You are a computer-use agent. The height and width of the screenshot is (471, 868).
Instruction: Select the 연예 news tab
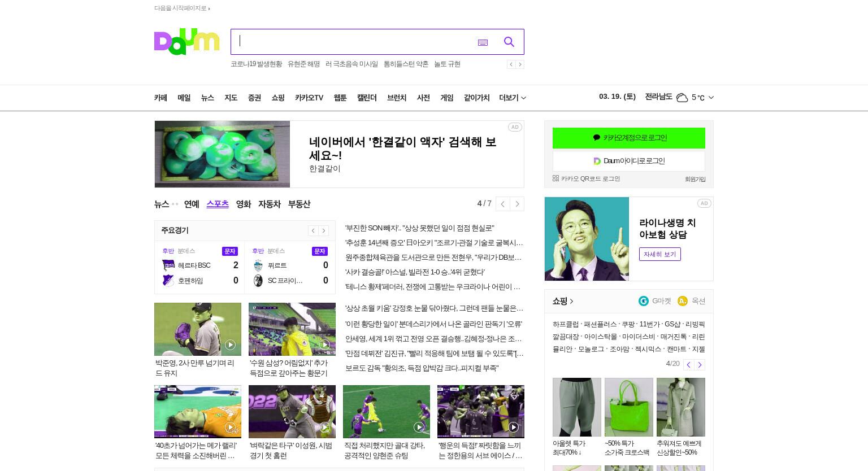192,204
